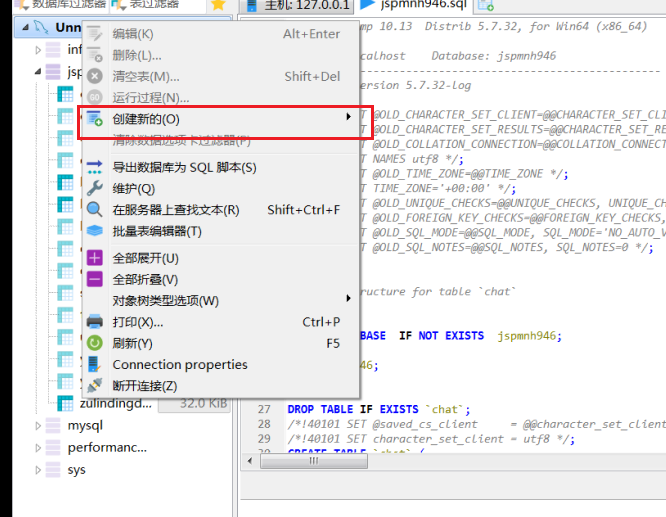Click the submenu arrow on 创建新的(O)
666x517 pixels.
pos(348,116)
